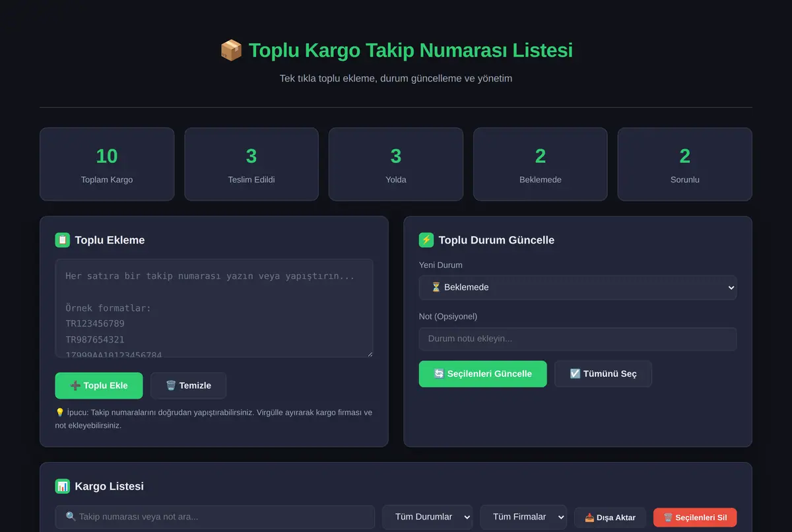The width and height of the screenshot is (792, 532).
Task: Click the Dışa Aktar export button
Action: [x=610, y=517]
